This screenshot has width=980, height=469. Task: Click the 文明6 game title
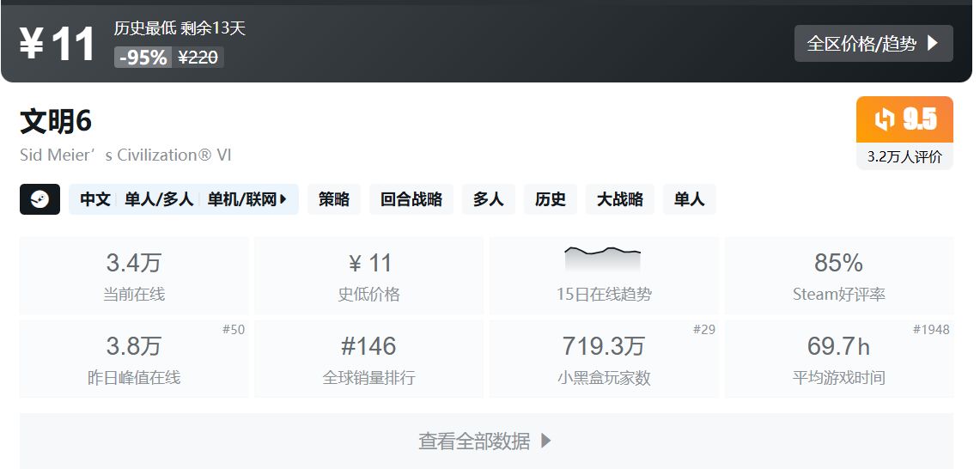pyautogui.click(x=56, y=121)
